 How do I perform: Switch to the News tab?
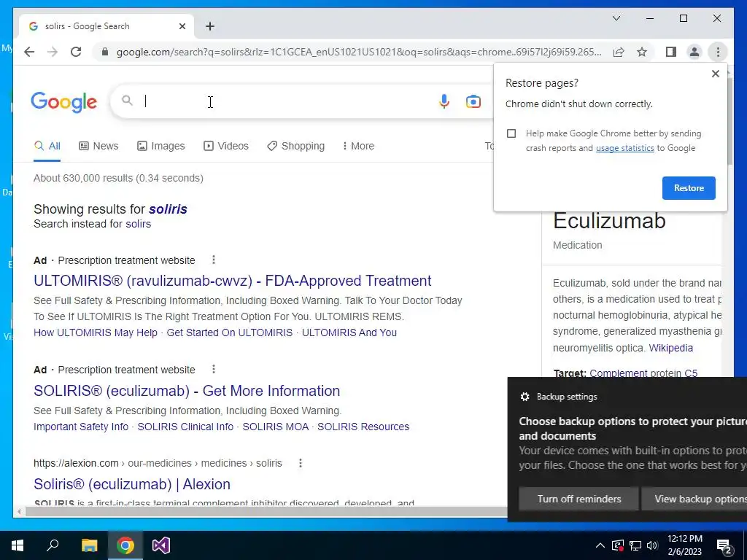(x=98, y=146)
